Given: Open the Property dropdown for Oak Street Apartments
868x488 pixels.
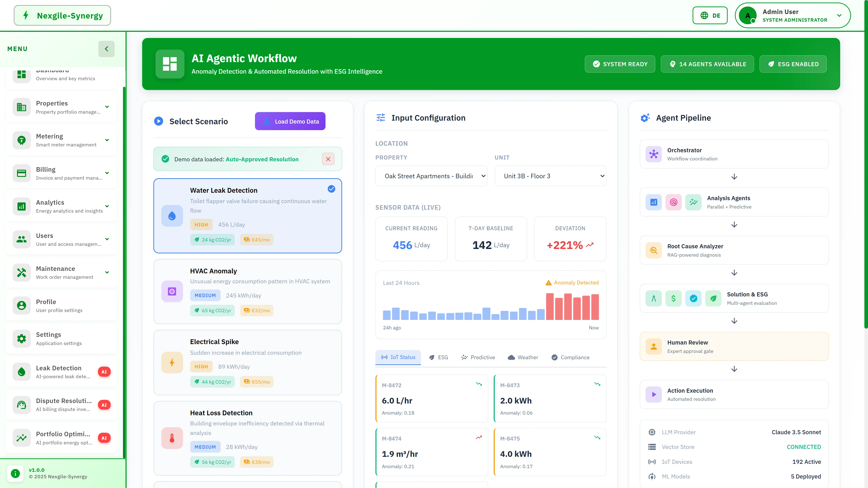Looking at the screenshot, I should pyautogui.click(x=431, y=176).
